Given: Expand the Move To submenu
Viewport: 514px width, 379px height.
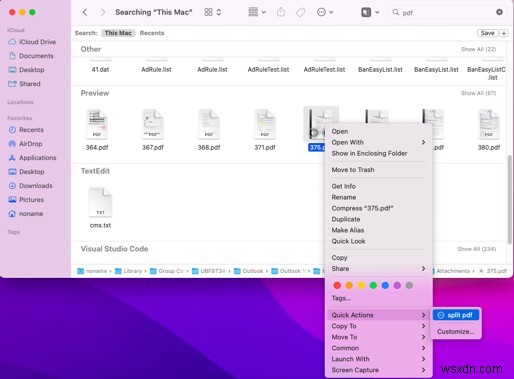Looking at the screenshot, I should click(x=378, y=337).
